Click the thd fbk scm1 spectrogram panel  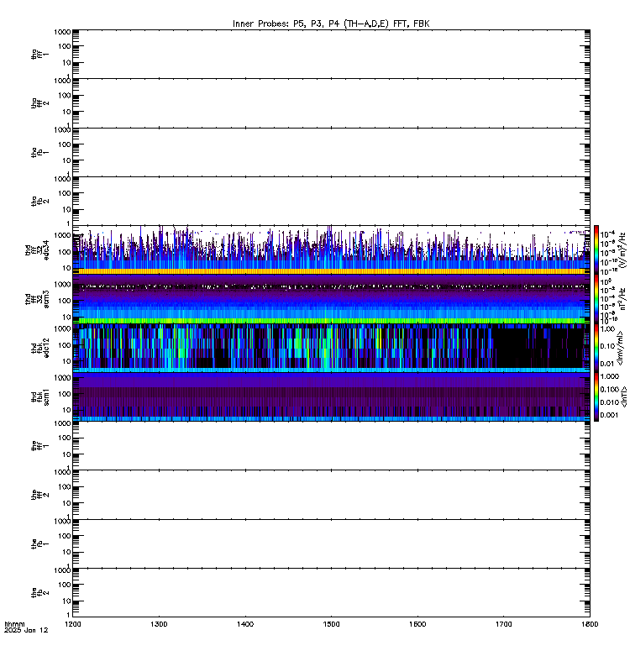coord(331,396)
